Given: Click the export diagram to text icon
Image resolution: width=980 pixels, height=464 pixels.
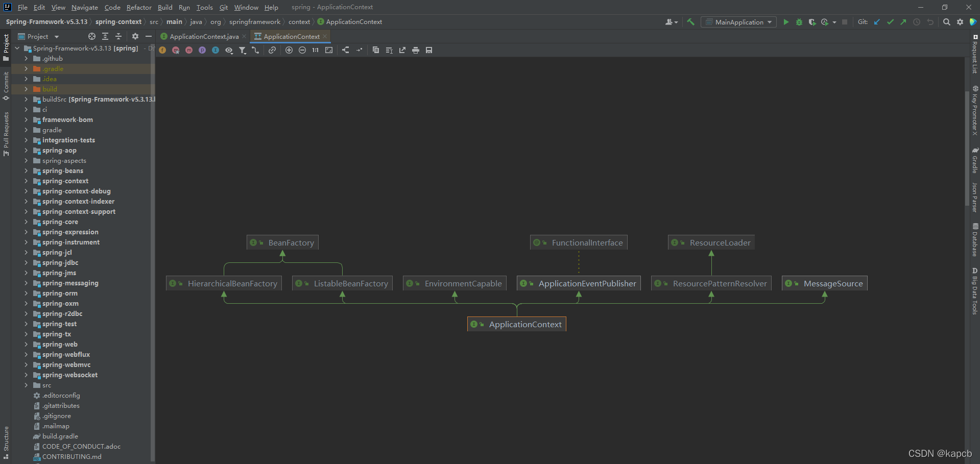Looking at the screenshot, I should (389, 50).
